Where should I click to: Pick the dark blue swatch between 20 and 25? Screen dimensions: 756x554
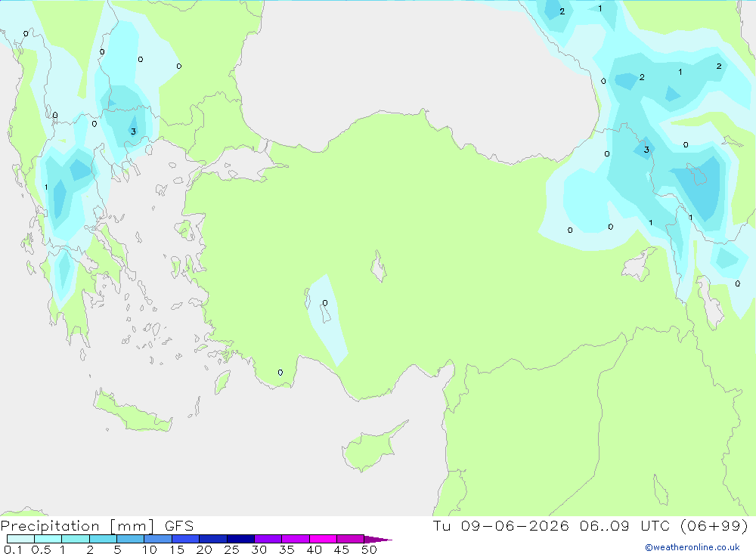click(x=213, y=539)
